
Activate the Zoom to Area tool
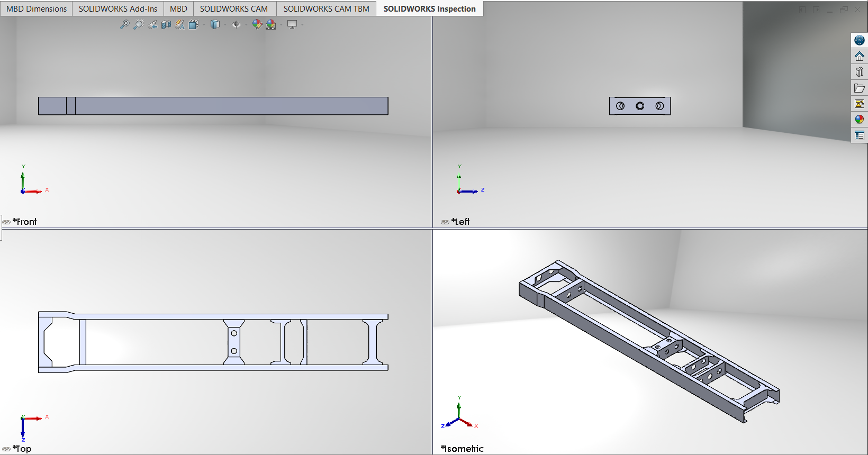[x=138, y=24]
